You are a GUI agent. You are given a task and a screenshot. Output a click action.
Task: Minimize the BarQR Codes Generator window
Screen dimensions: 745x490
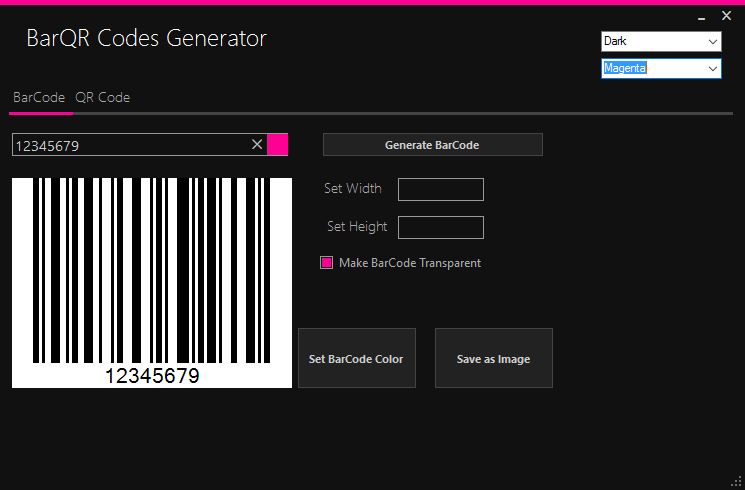(702, 16)
